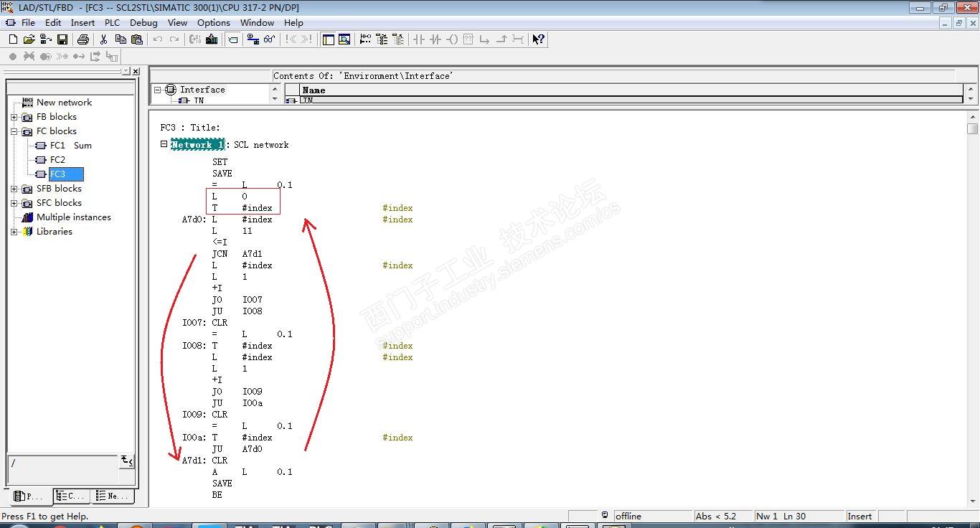Toggle the overviews panel toolbar icon
This screenshot has width=980, height=528.
(328, 39)
